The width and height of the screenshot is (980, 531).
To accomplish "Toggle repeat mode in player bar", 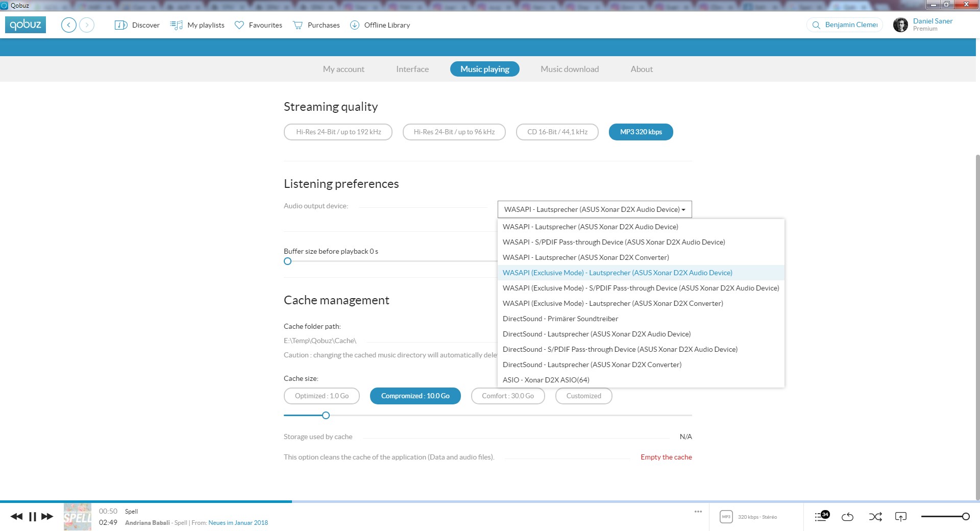I will pos(847,517).
